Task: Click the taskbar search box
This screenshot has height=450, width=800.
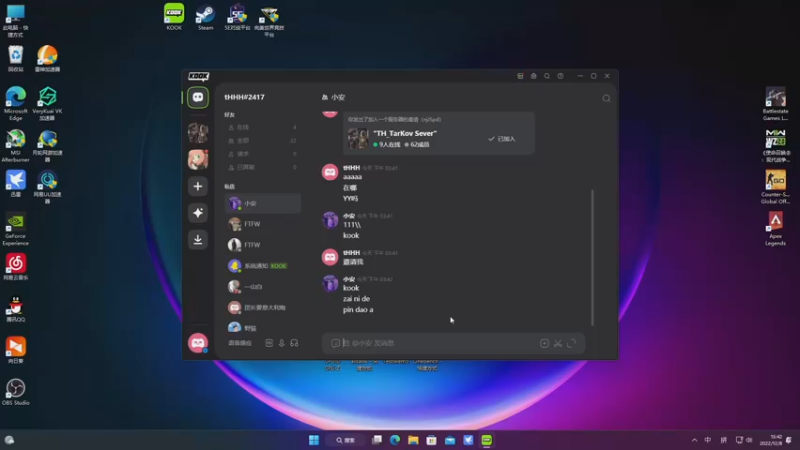Action: click(x=345, y=440)
